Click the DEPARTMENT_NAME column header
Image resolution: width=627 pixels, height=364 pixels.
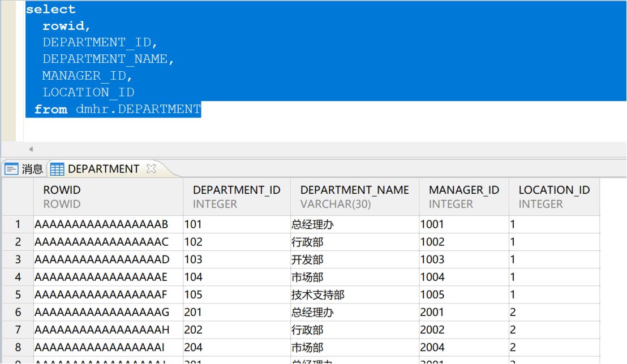coord(355,197)
